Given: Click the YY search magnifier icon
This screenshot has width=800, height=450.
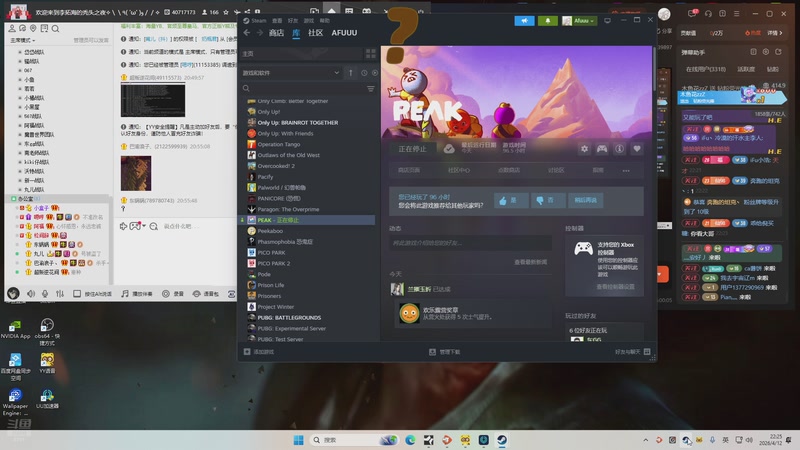Looking at the screenshot, I should click(55, 29).
